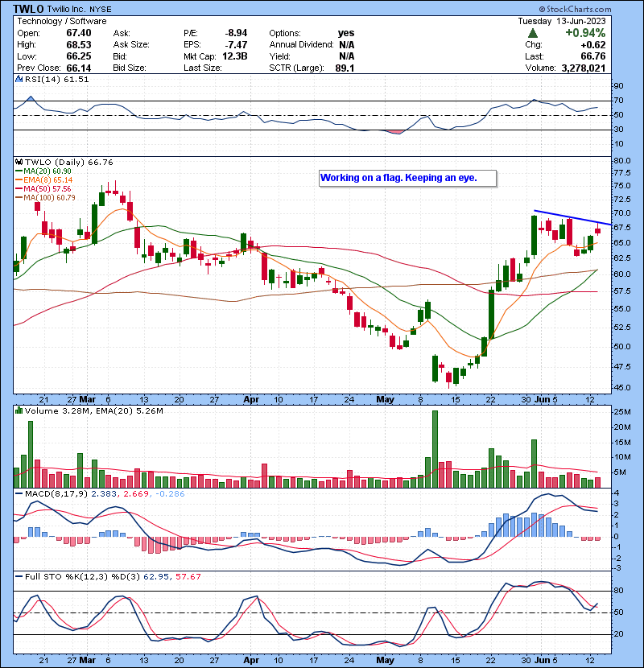Click the MACD signal value 2.669

[135, 494]
